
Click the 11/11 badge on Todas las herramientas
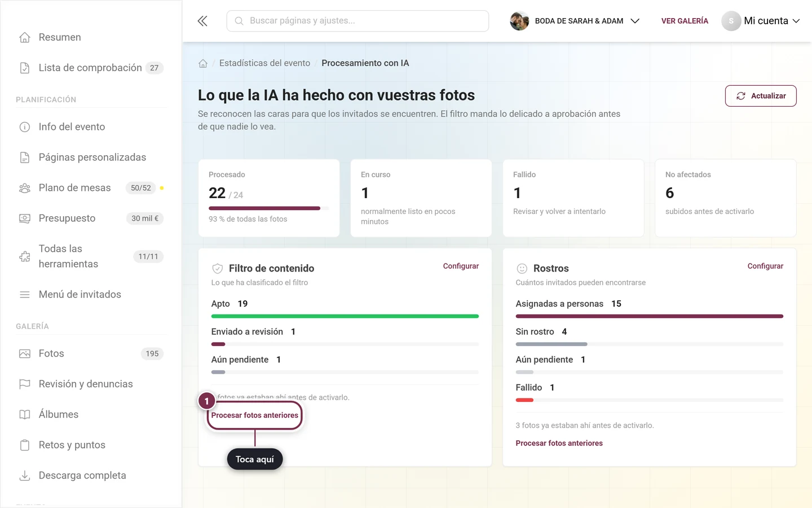[x=148, y=256]
